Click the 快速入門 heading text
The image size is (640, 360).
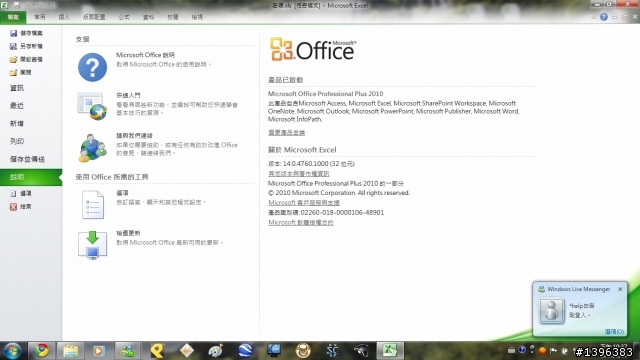point(128,95)
